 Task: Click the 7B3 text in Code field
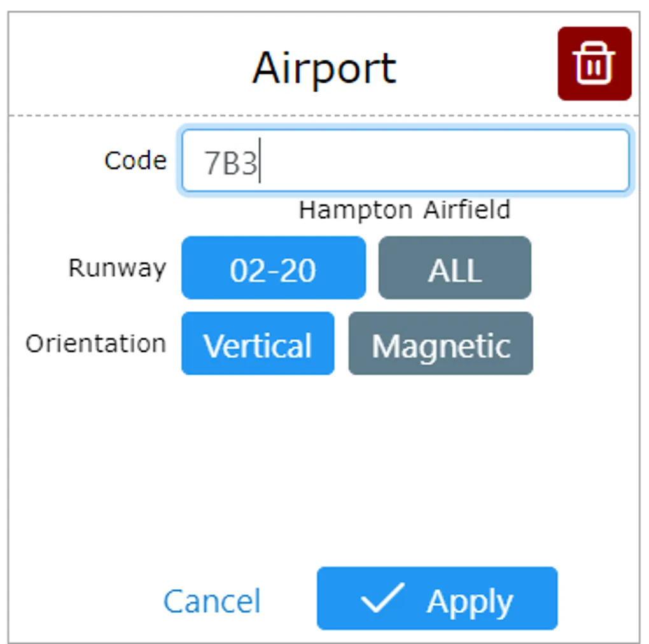[230, 164]
